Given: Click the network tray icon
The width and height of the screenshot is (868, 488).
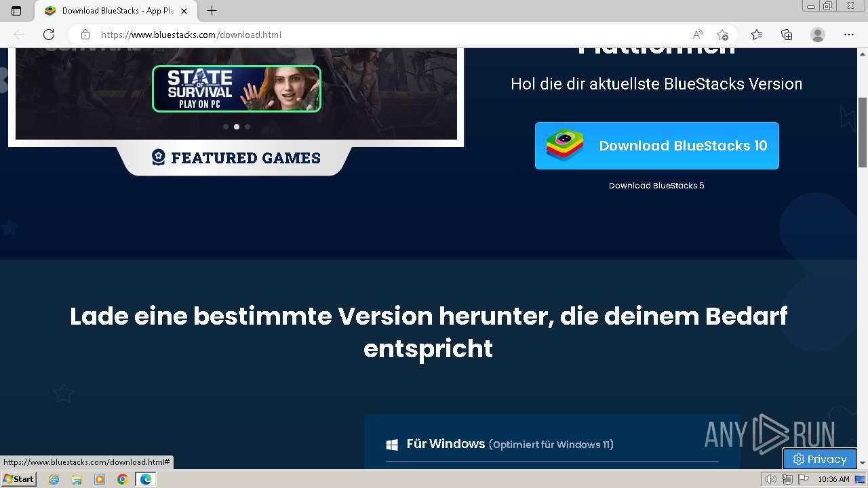Looking at the screenshot, I should 787,479.
